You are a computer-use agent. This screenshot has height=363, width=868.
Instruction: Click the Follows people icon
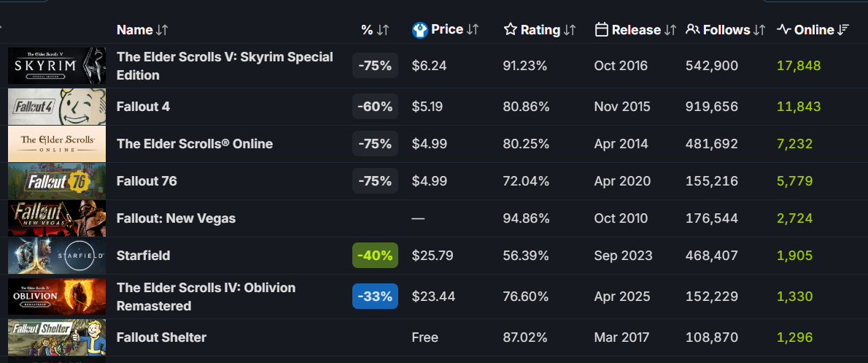tap(692, 30)
